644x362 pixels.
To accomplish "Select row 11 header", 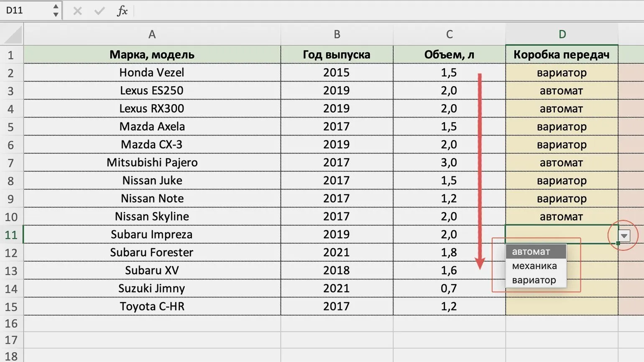I will pyautogui.click(x=11, y=235).
